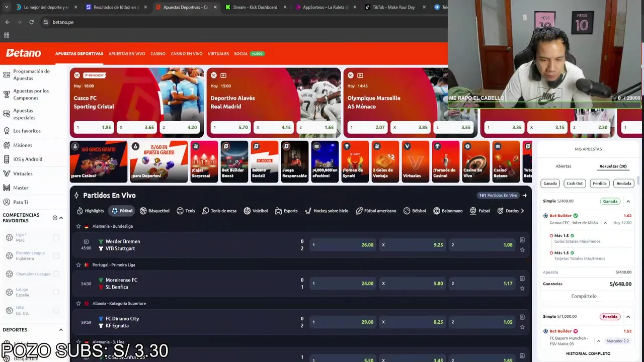Favorite the Moreirense FC vs SL Benfica match
Screen dimensions: 644x362
pos(522,288)
